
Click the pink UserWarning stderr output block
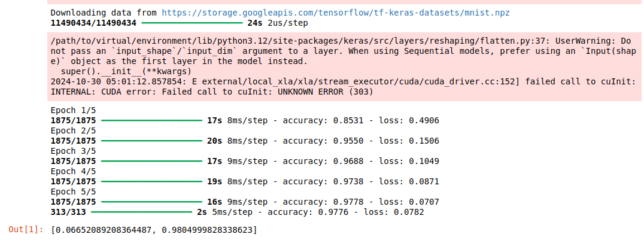point(344,66)
